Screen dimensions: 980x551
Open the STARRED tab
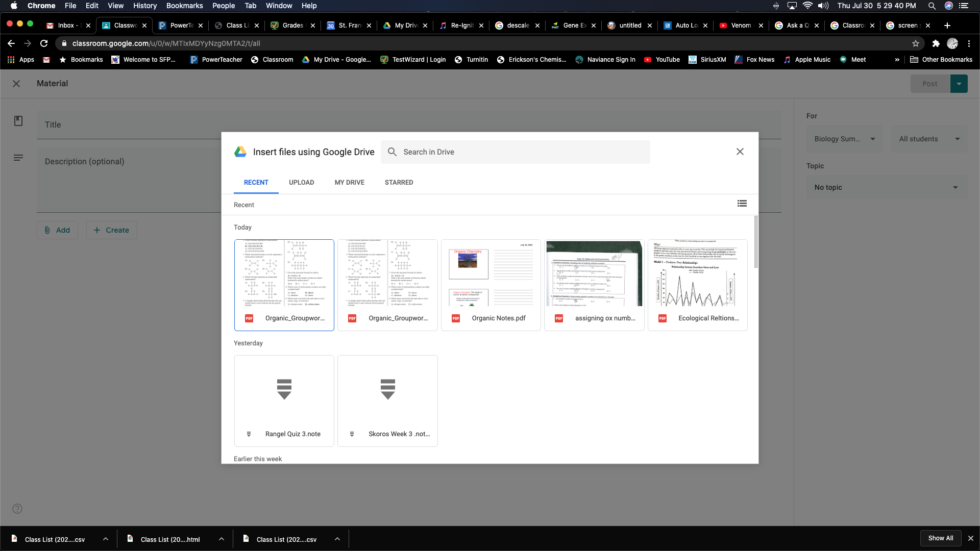click(399, 182)
